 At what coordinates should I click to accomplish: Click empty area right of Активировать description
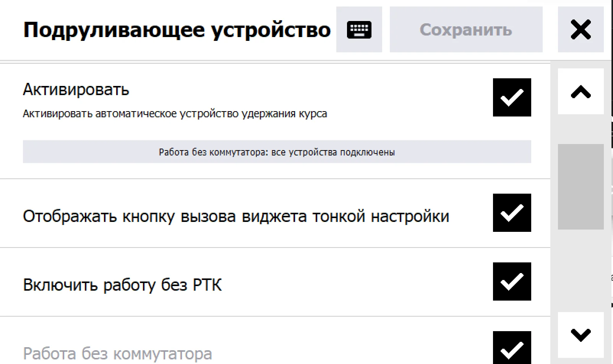pyautogui.click(x=409, y=114)
